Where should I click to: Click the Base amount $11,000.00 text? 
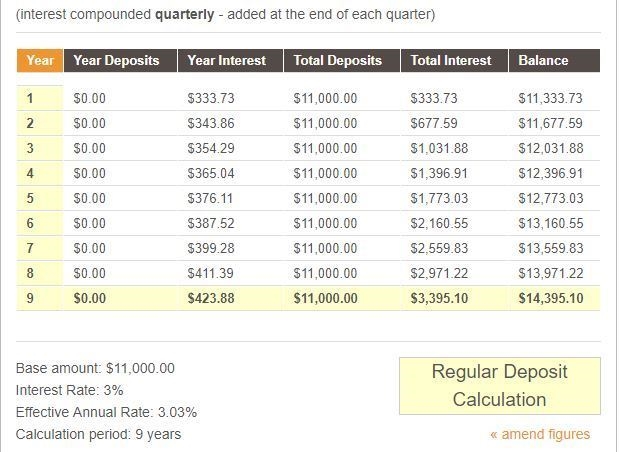coord(95,368)
